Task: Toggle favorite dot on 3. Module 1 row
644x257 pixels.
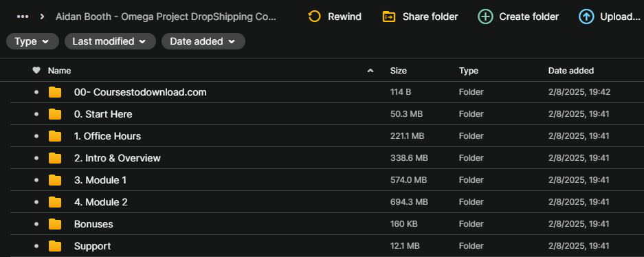Action: 36,180
